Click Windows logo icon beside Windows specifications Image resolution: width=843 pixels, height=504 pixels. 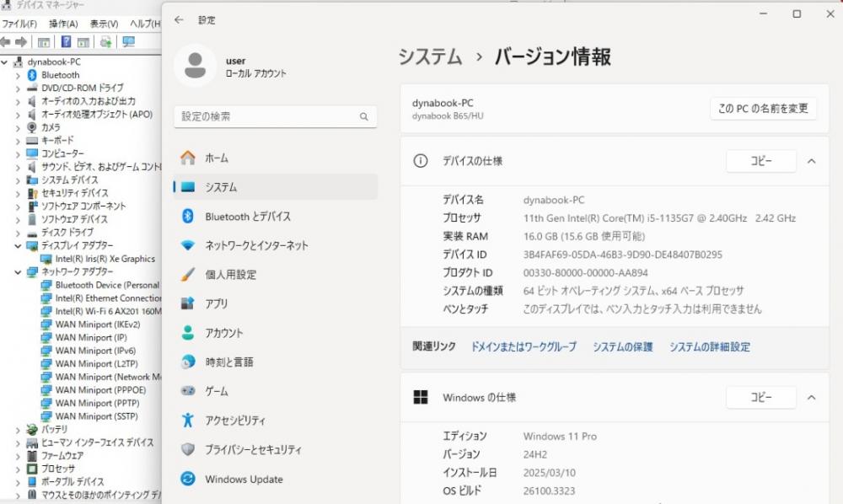click(x=421, y=397)
